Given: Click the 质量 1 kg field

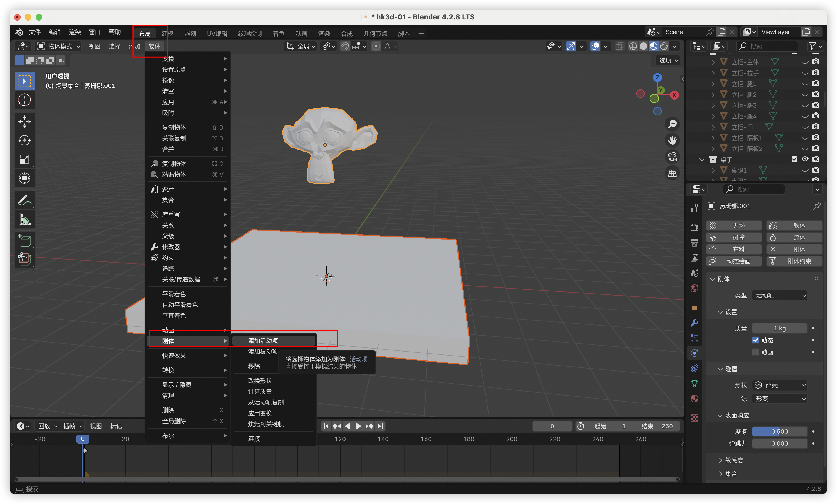Looking at the screenshot, I should [x=780, y=329].
